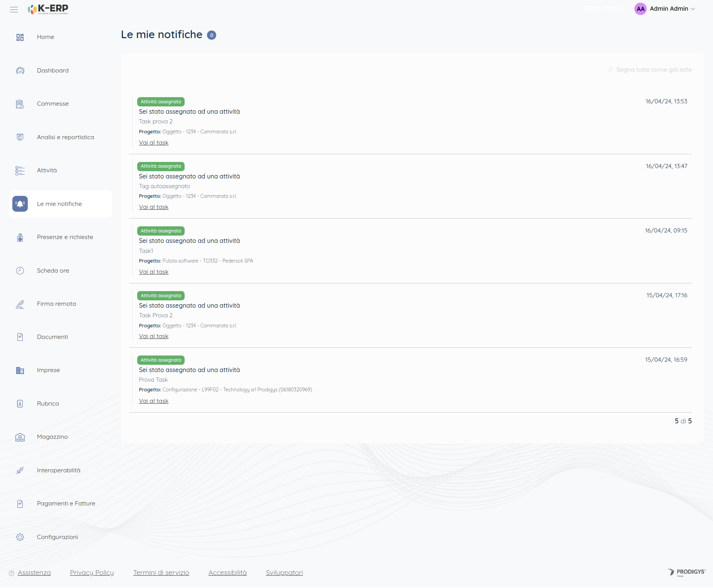Screen dimensions: 713x588
Task: Open Analisi e reportistica menu item
Action: tap(65, 137)
